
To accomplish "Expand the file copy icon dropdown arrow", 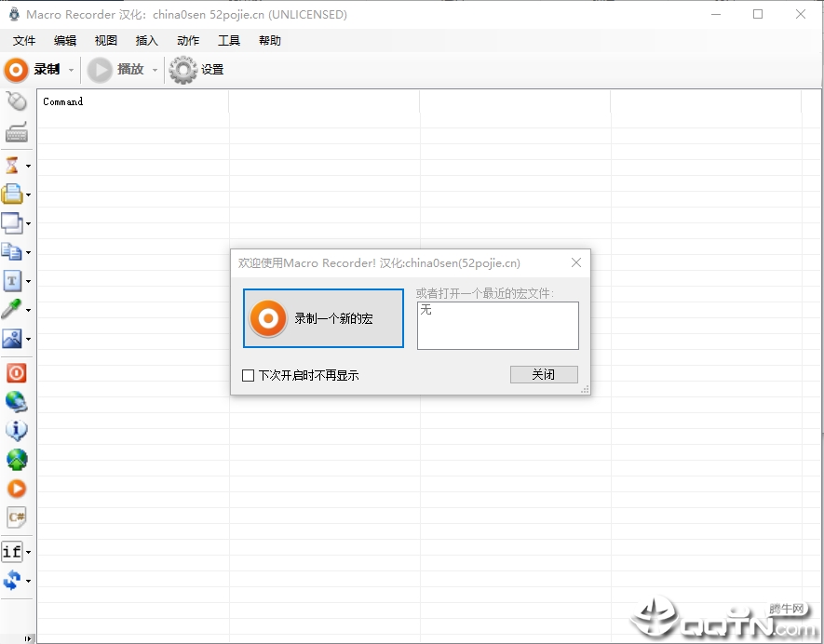I will click(28, 252).
